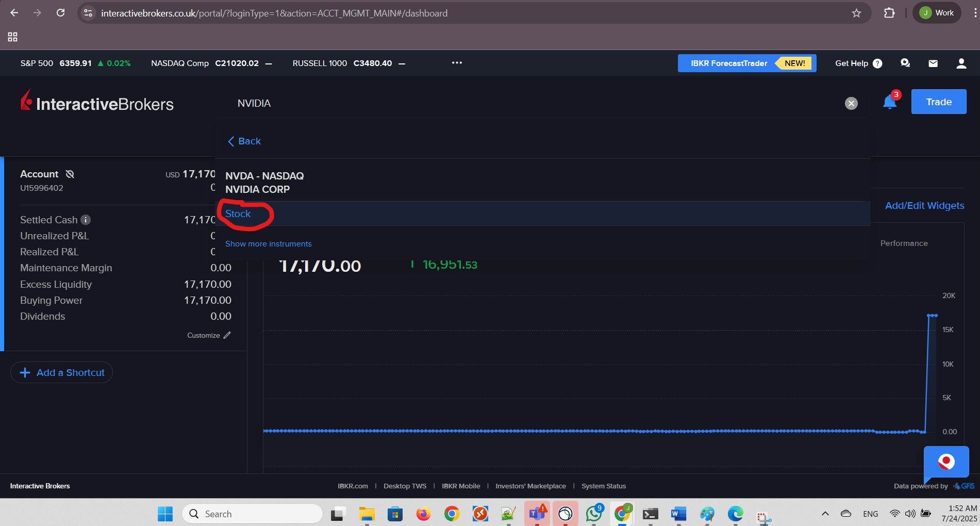Open the user profile icon

[961, 63]
